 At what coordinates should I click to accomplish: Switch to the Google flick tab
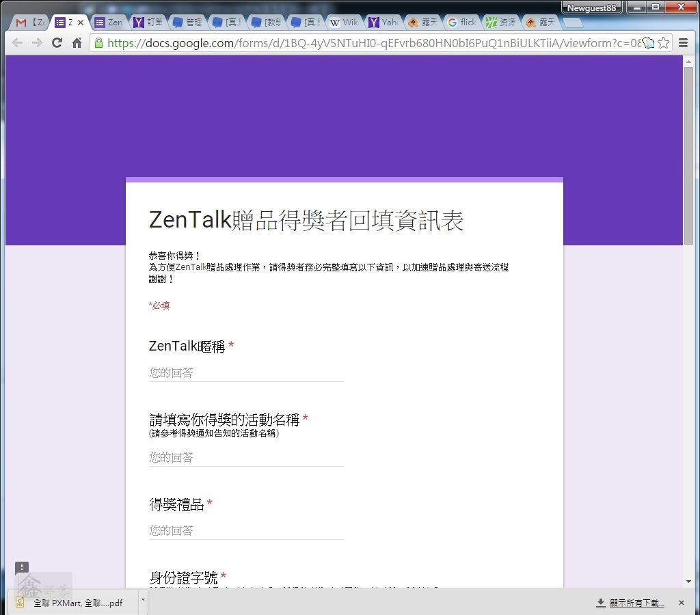tap(463, 23)
